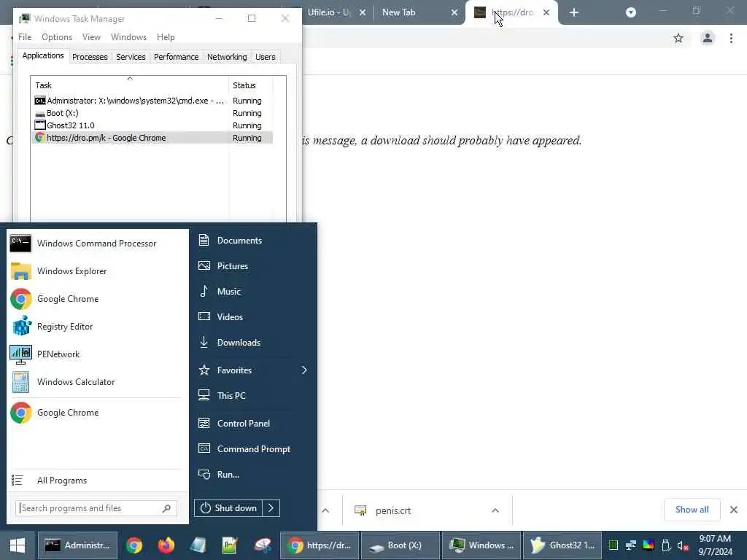
Task: Open Task Manager File menu
Action: click(25, 37)
